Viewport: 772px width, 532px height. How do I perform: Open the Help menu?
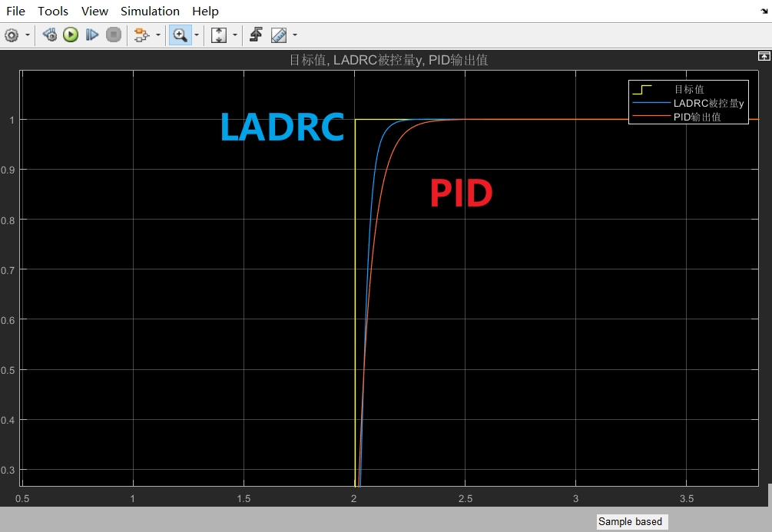205,11
